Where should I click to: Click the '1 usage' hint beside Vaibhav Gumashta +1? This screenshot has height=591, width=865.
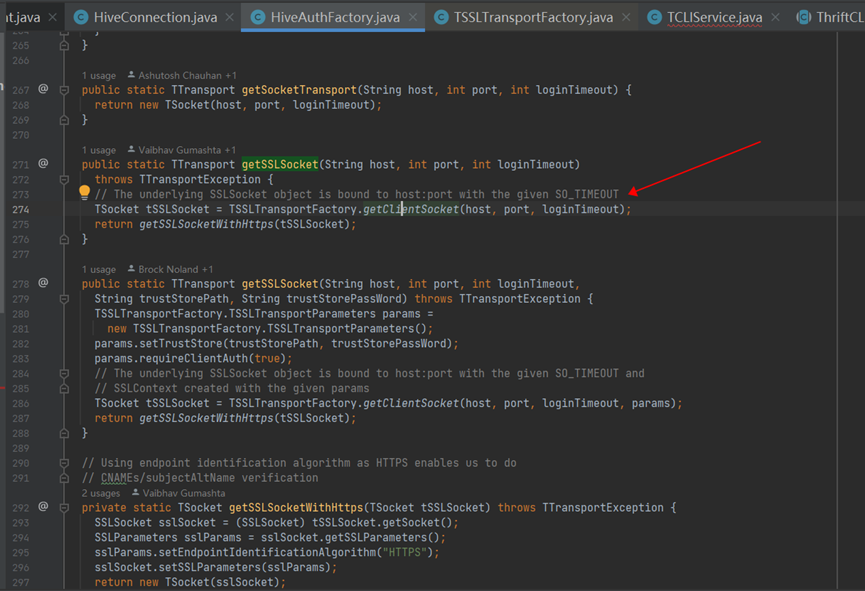(x=99, y=150)
